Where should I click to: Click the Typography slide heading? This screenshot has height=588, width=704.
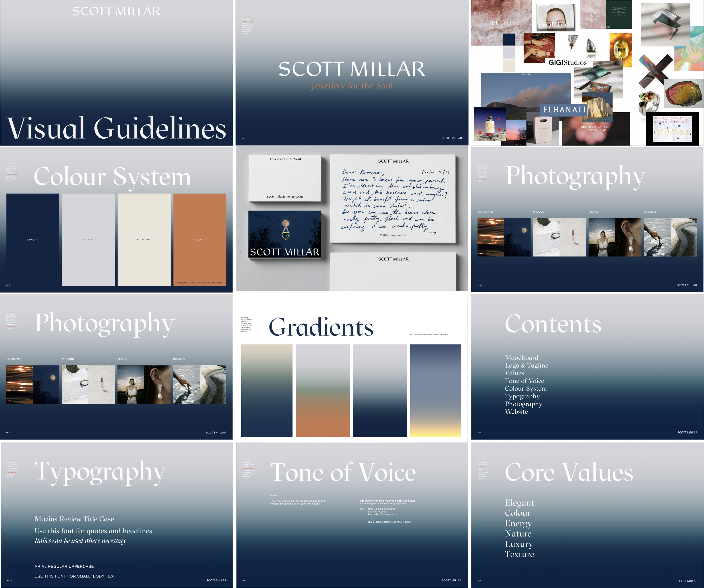click(100, 471)
